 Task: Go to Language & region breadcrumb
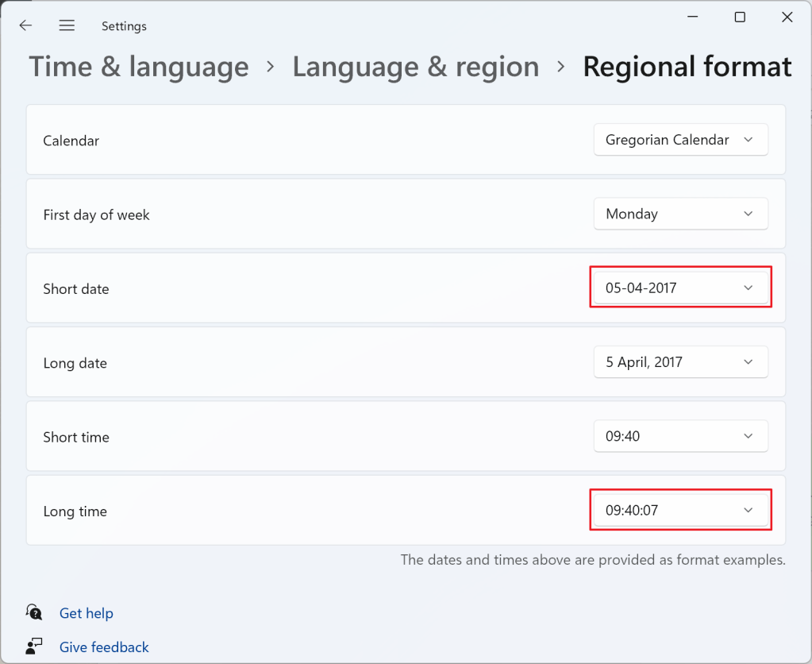[415, 67]
